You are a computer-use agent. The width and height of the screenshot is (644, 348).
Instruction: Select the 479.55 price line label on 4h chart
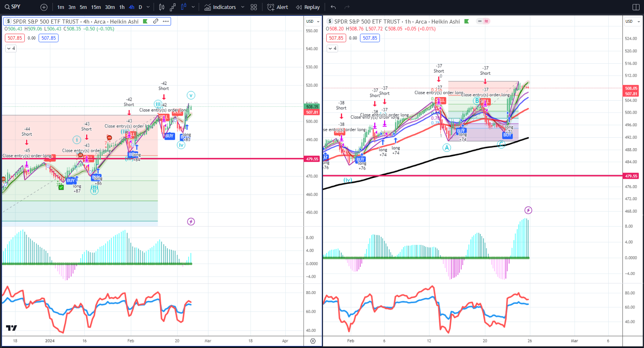(312, 159)
